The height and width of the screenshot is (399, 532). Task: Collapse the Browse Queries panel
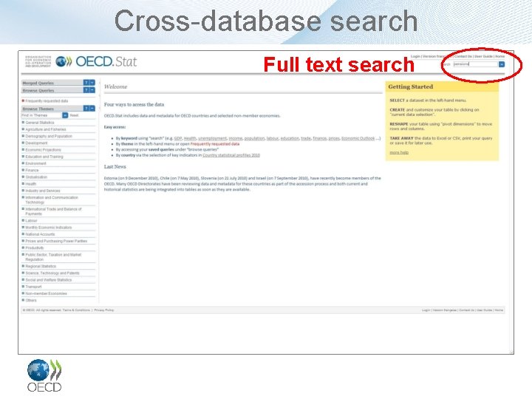click(92, 90)
